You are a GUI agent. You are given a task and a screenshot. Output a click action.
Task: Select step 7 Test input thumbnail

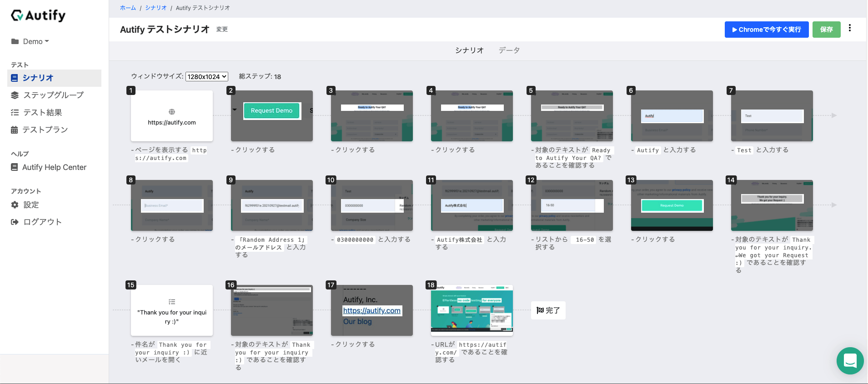click(772, 116)
